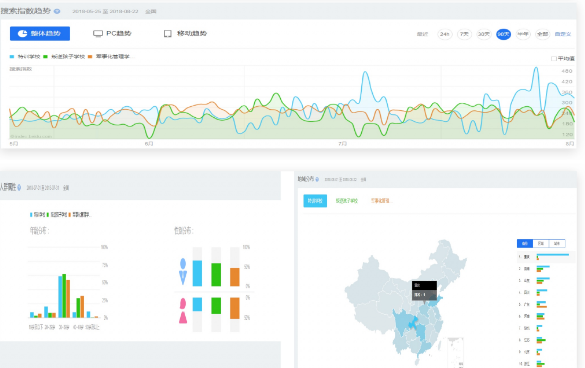
Task: Select the overall trend (整体趋势) tab
Action: click(x=40, y=34)
